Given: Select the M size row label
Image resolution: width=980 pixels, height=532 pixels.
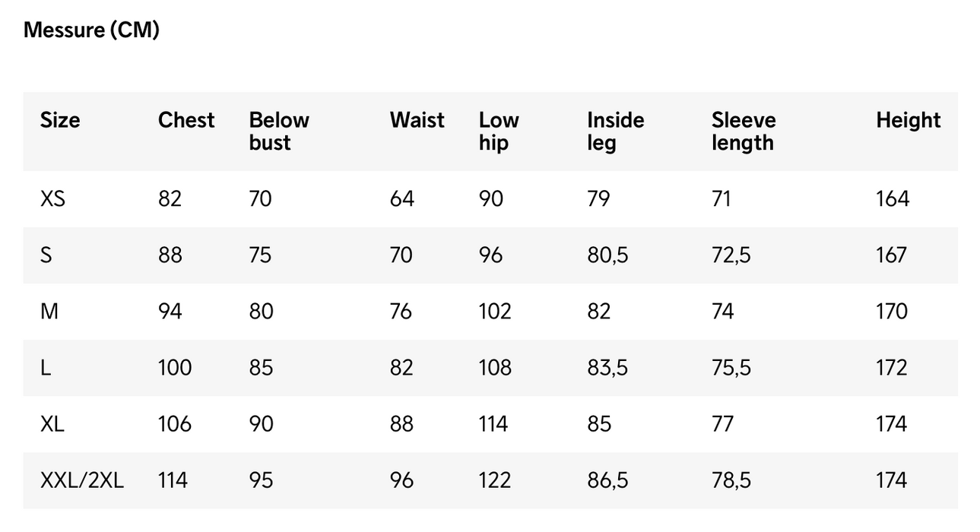Looking at the screenshot, I should (49, 312).
